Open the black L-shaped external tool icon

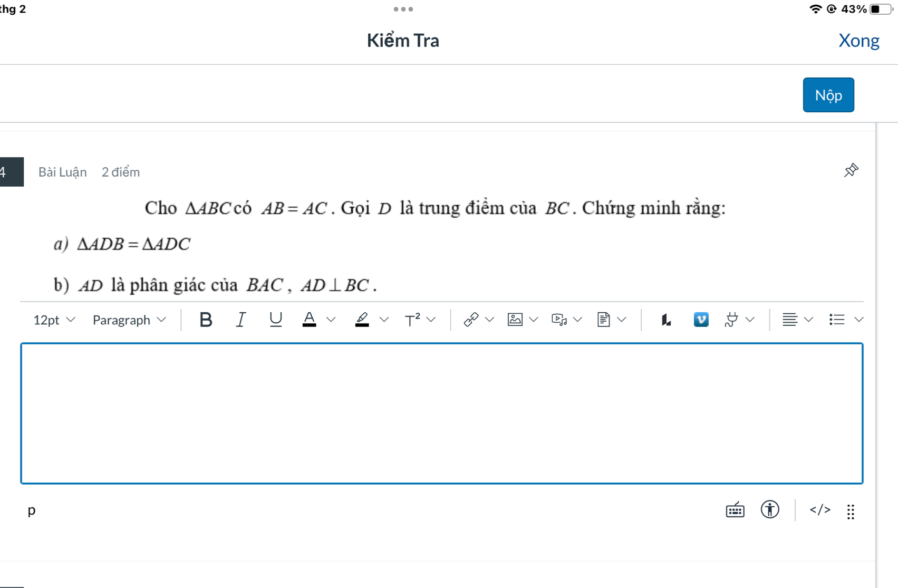tap(666, 320)
